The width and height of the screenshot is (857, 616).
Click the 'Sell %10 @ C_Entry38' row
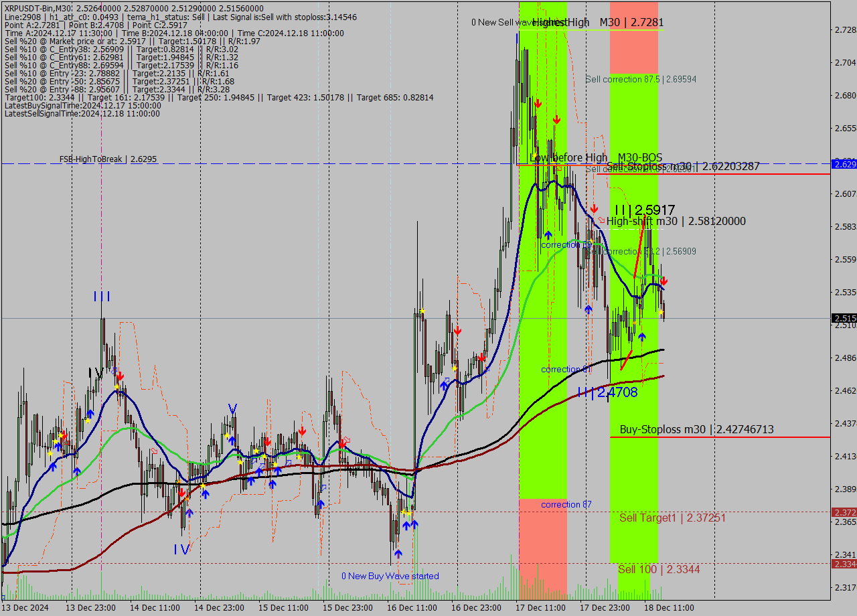(121, 50)
